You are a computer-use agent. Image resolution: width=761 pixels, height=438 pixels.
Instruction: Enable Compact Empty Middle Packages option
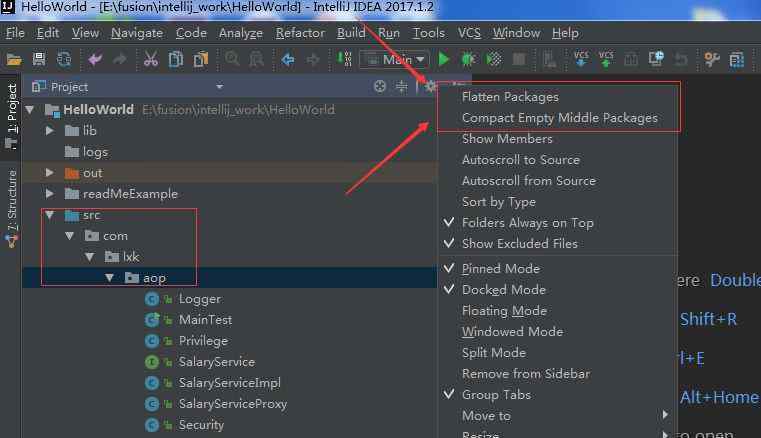coord(558,118)
